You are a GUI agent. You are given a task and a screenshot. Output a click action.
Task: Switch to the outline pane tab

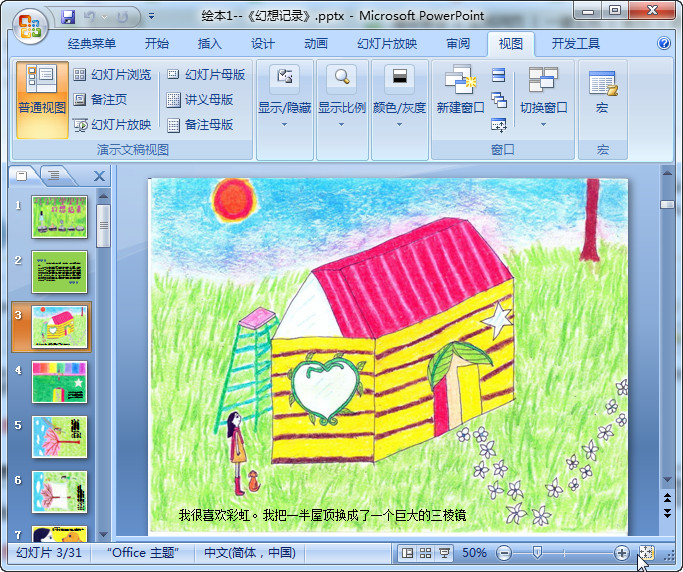(x=54, y=176)
